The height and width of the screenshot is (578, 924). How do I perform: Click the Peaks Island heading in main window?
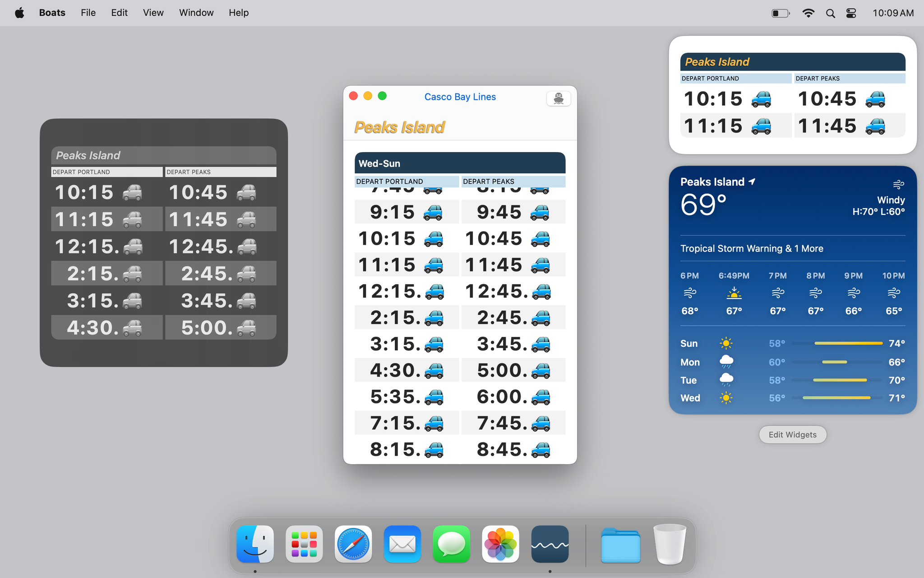pos(400,127)
